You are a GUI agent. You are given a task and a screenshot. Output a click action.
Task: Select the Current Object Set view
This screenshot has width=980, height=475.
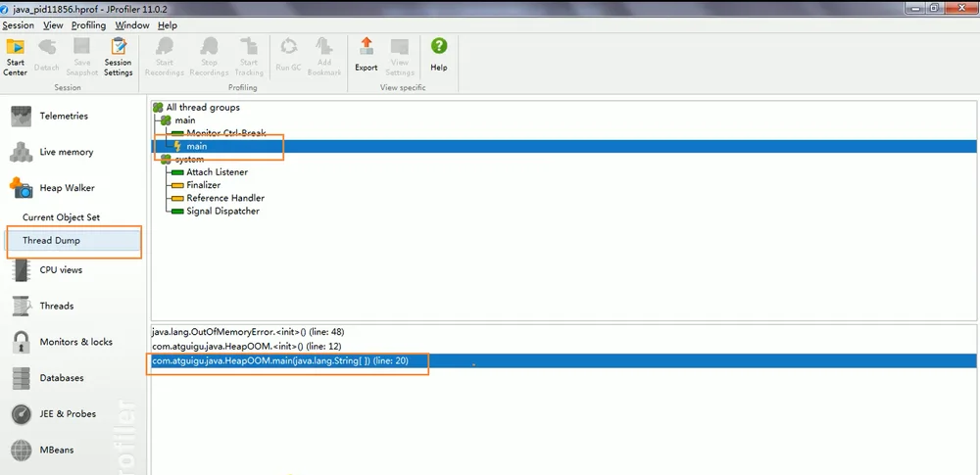click(61, 217)
